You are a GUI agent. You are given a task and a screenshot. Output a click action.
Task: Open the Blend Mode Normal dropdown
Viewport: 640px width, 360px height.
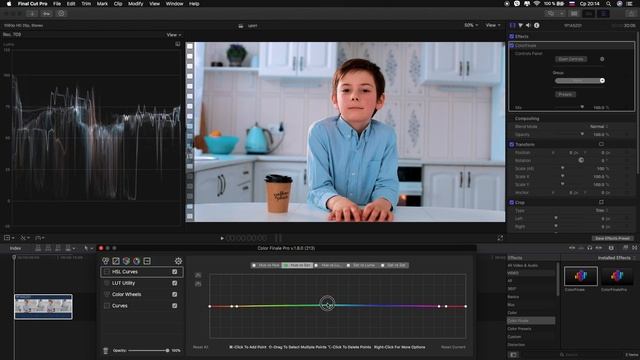tap(599, 127)
